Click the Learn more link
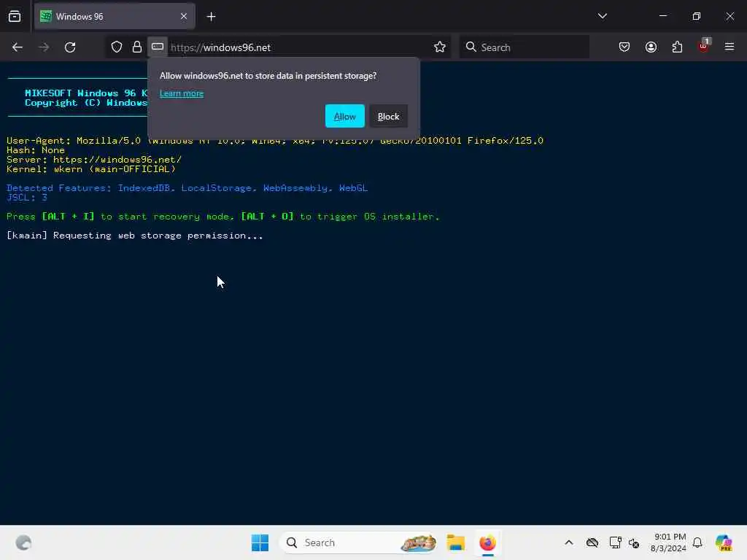 click(x=182, y=93)
